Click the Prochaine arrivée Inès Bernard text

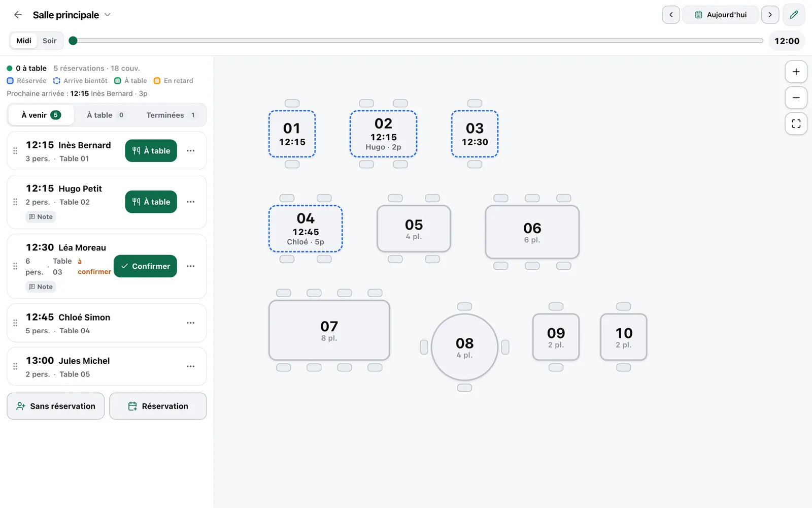pos(77,93)
